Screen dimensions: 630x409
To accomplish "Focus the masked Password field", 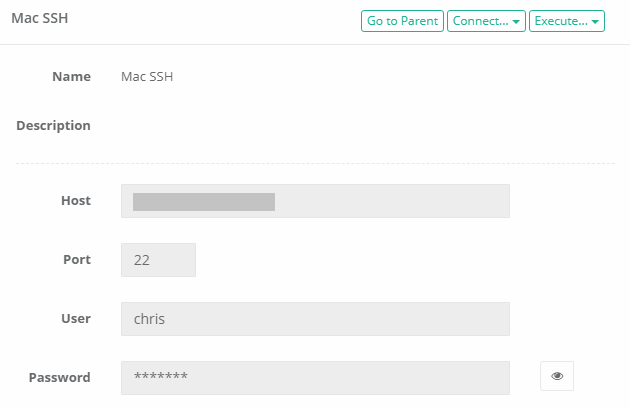I will point(315,378).
